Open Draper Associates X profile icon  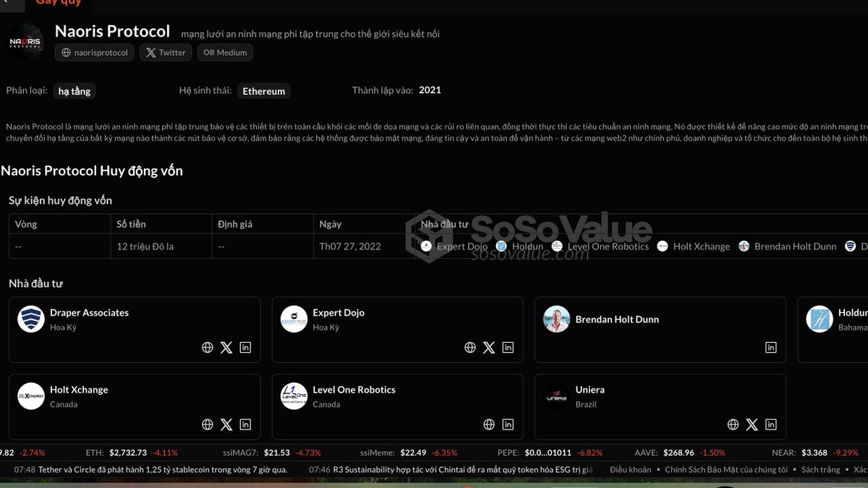[226, 348]
